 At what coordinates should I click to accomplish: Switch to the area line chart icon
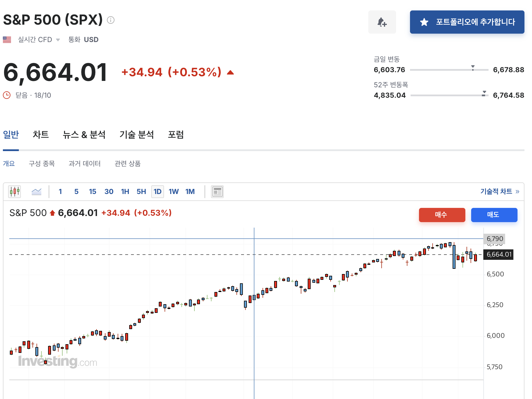(x=36, y=191)
